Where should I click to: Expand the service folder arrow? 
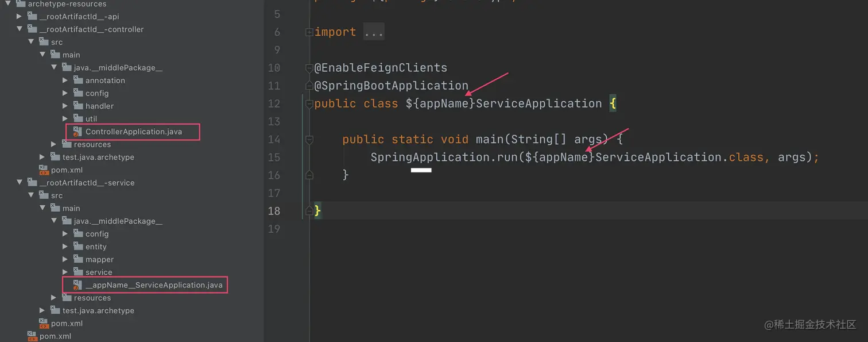(65, 272)
